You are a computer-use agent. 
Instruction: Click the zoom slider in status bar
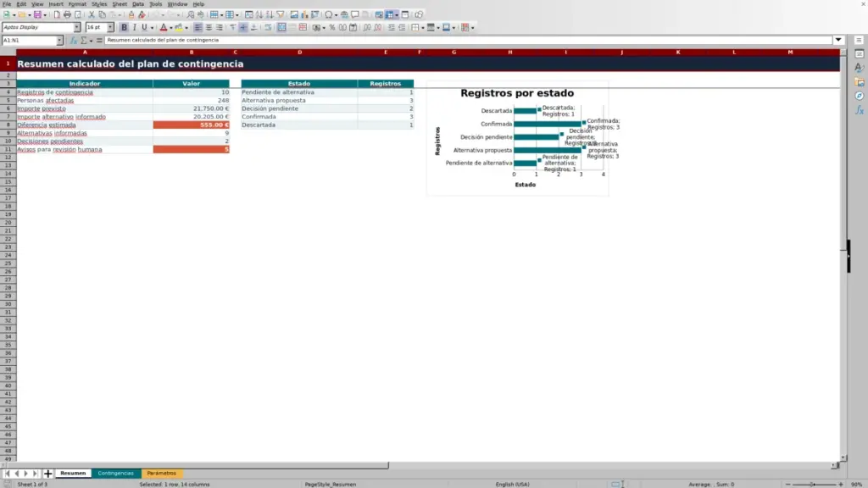[x=814, y=484]
